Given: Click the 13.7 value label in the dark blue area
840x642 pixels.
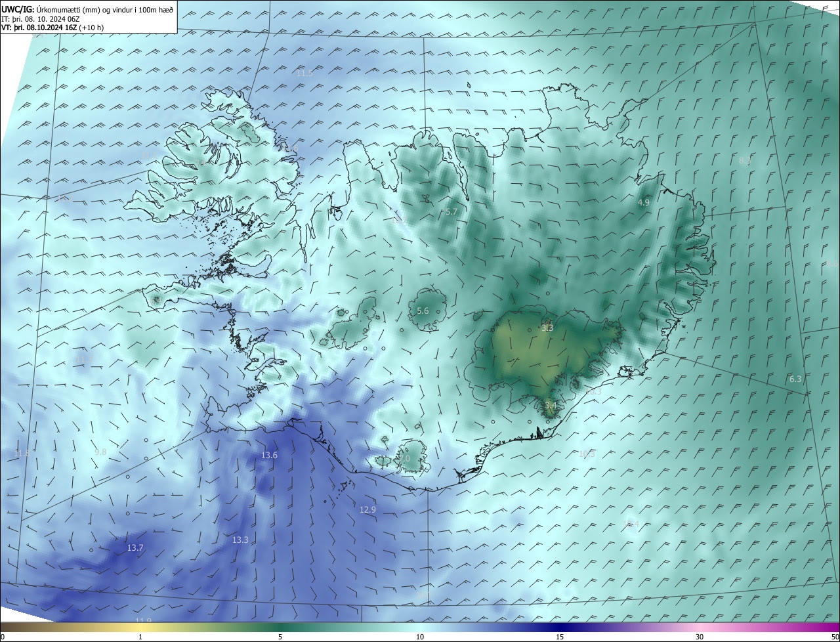Looking at the screenshot, I should click(x=135, y=547).
